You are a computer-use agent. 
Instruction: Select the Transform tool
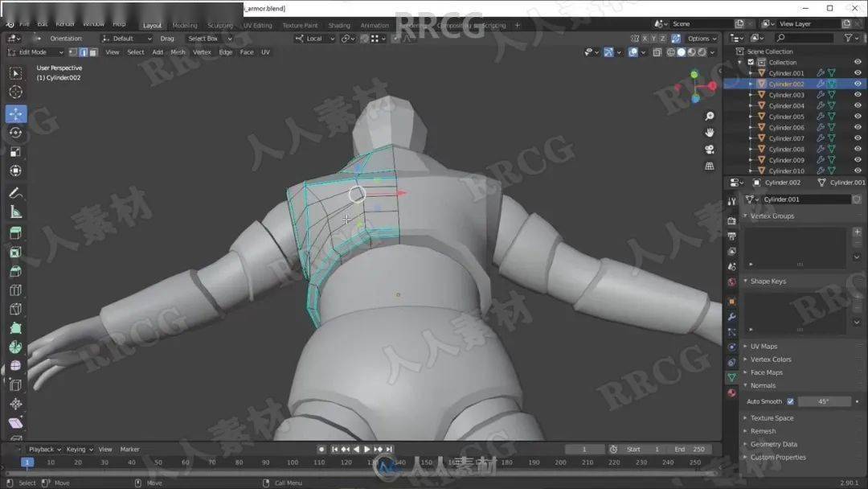15,171
